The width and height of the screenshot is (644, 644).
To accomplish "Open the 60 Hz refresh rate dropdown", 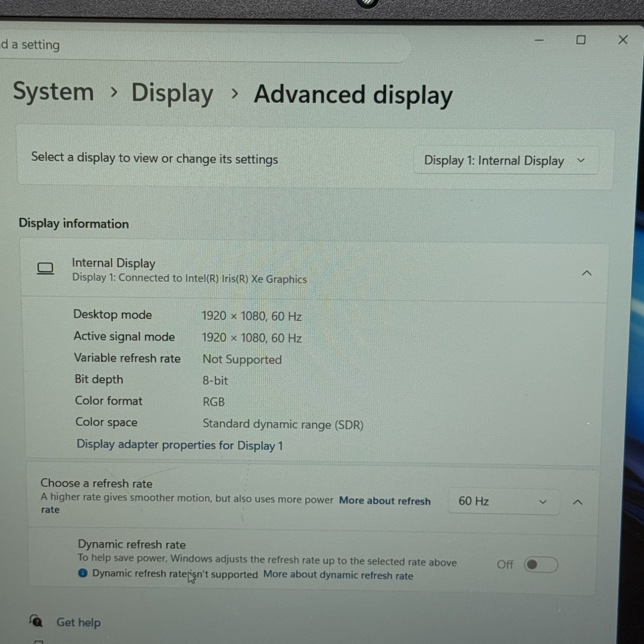I will (x=504, y=501).
